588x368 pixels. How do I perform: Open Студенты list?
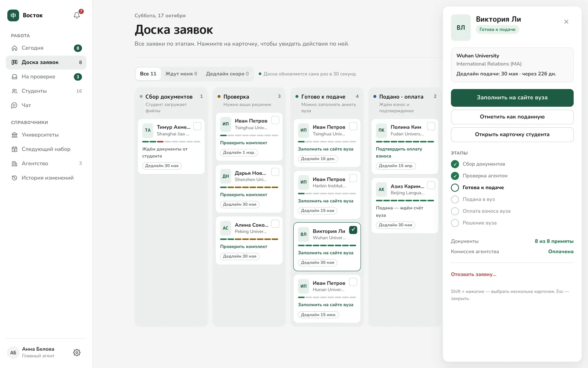click(46, 91)
